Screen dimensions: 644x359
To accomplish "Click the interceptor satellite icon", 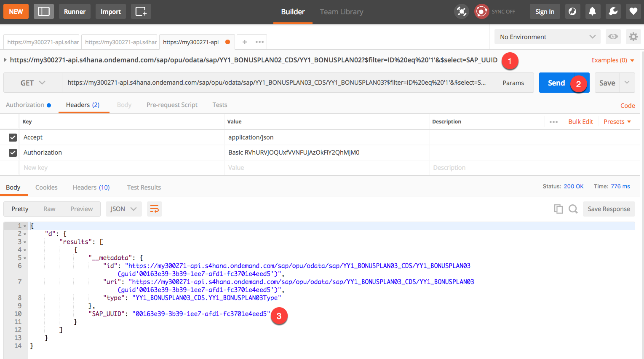I will click(462, 11).
